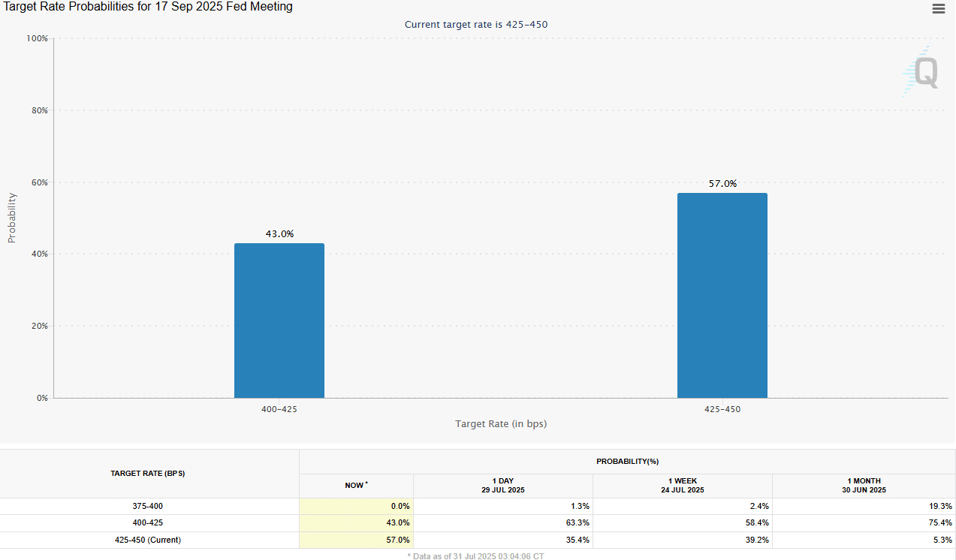Screen dimensions: 956x560
Task: Click the 375-400 row label in table
Action: coord(148,506)
